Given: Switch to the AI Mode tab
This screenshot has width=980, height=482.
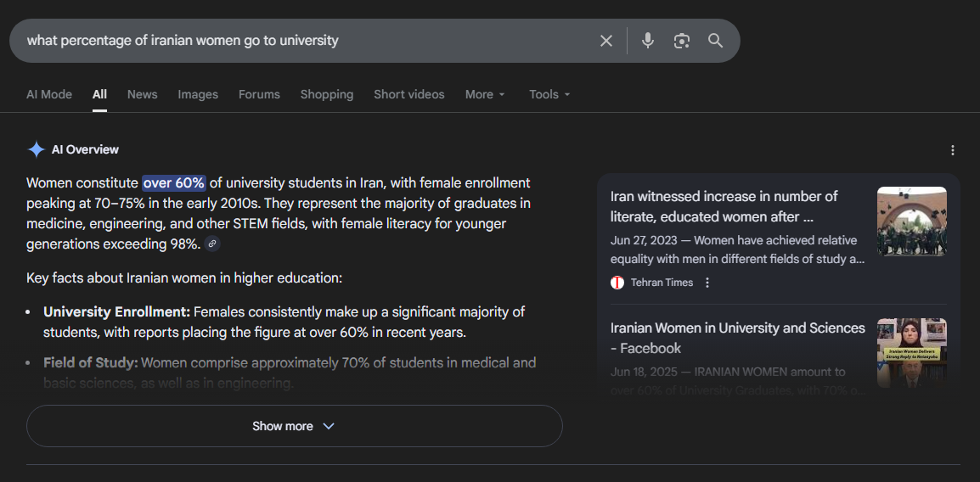Looking at the screenshot, I should pos(49,94).
